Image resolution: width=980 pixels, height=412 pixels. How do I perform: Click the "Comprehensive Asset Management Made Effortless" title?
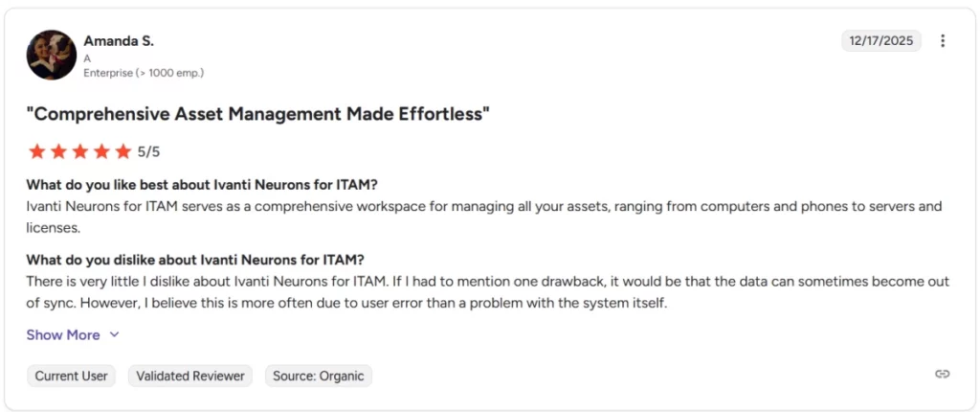tap(258, 115)
